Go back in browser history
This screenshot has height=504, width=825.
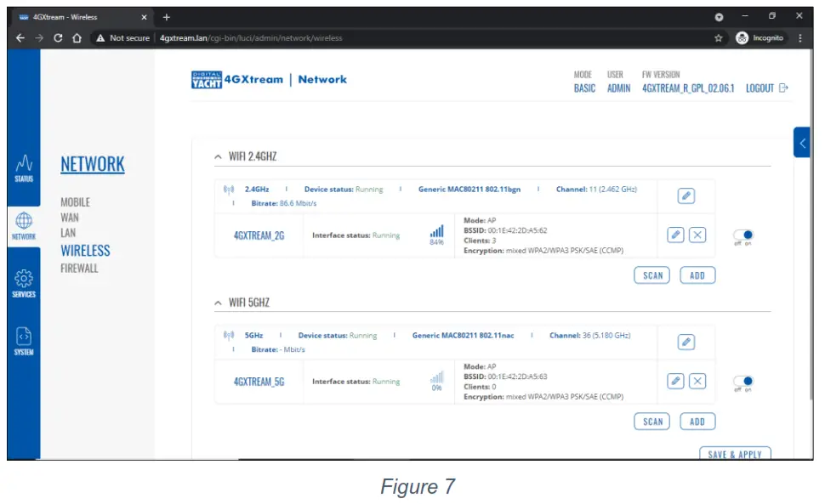point(20,38)
